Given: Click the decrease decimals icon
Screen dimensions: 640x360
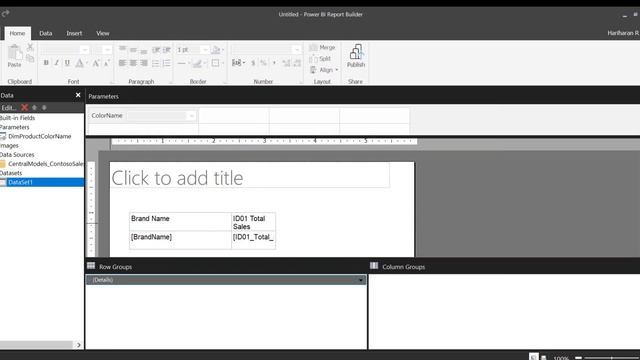Looking at the screenshot, I should [x=297, y=63].
